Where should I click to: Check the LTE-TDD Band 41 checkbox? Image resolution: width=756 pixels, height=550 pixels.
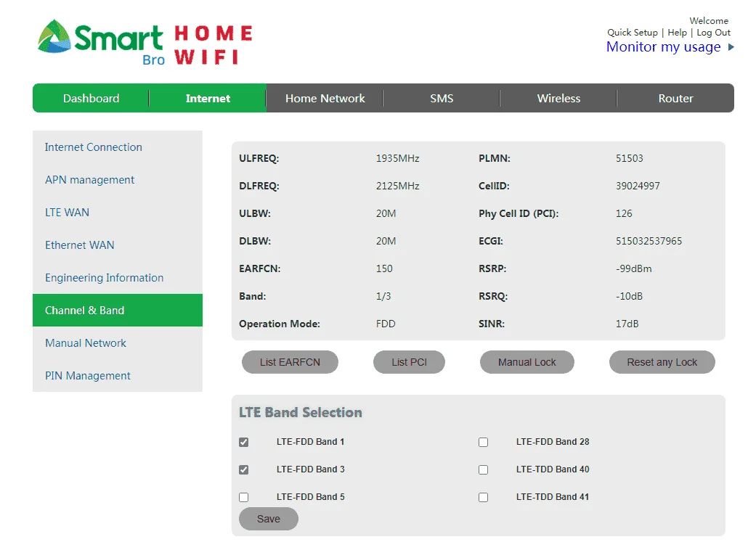pos(484,497)
